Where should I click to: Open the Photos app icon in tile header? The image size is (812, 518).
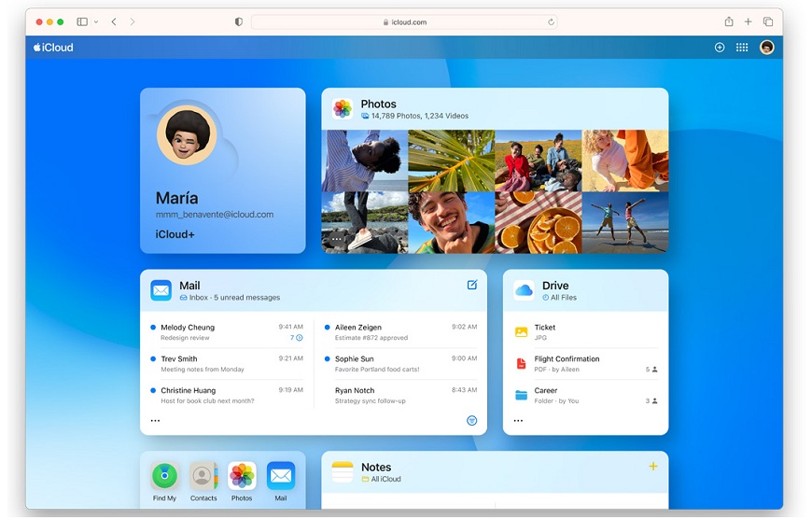coord(343,109)
